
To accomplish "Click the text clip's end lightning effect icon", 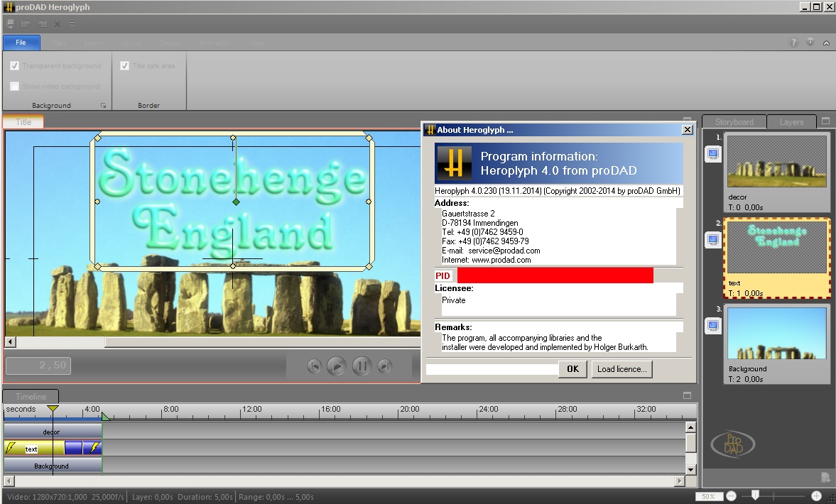I will point(94,447).
